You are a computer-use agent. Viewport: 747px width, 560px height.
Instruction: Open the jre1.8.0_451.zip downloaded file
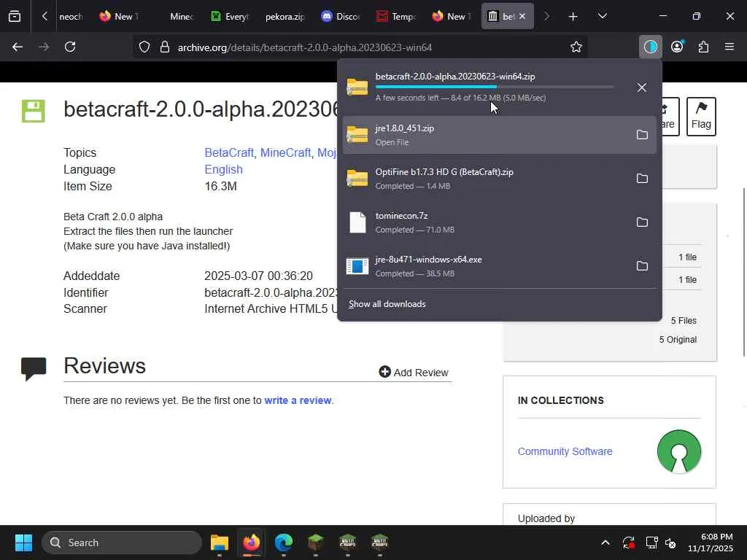[484, 135]
